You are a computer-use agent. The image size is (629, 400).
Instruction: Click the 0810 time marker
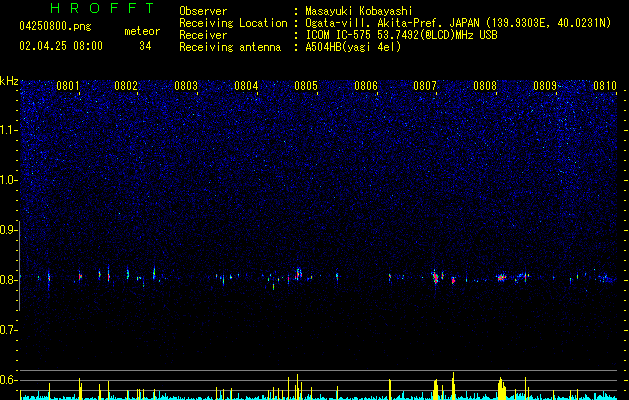click(605, 86)
